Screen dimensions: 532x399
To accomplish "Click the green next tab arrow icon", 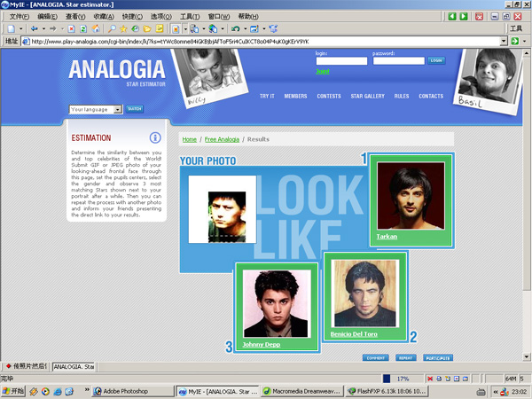I will click(x=464, y=16).
